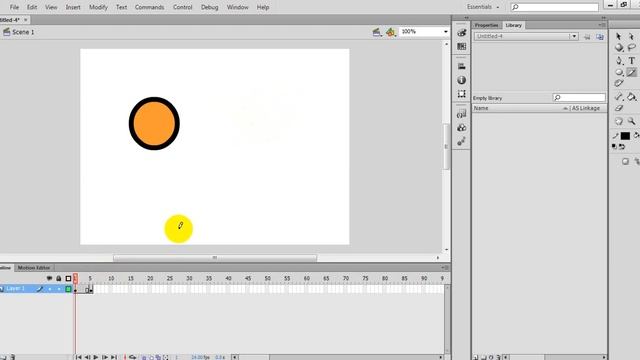
Task: Select the Subselection tool
Action: tap(632, 36)
